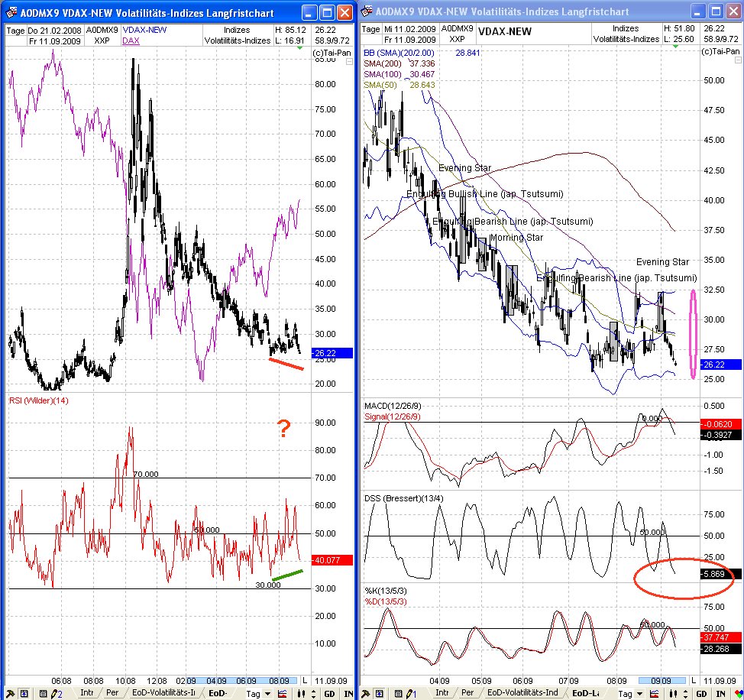Image resolution: width=744 pixels, height=700 pixels.
Task: Select EoD-Volatilitäts-In tab in left window
Action: pyautogui.click(x=163, y=693)
